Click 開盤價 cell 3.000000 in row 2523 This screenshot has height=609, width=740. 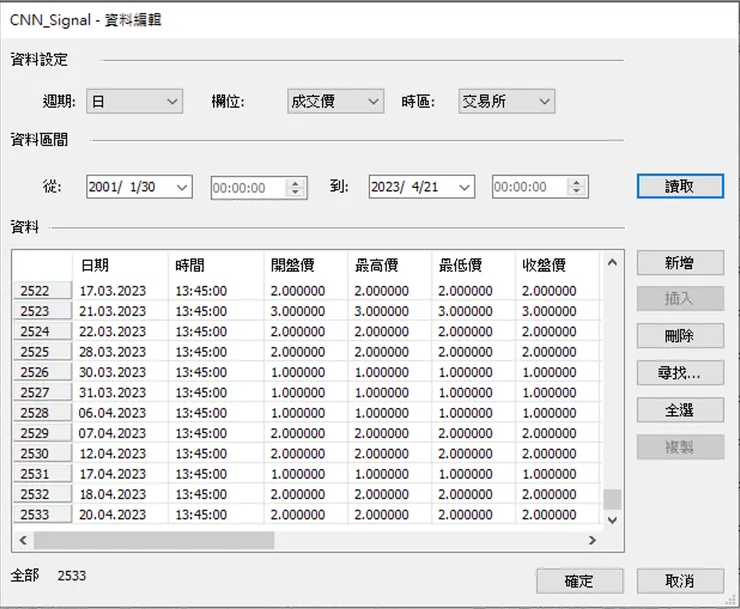click(x=305, y=311)
